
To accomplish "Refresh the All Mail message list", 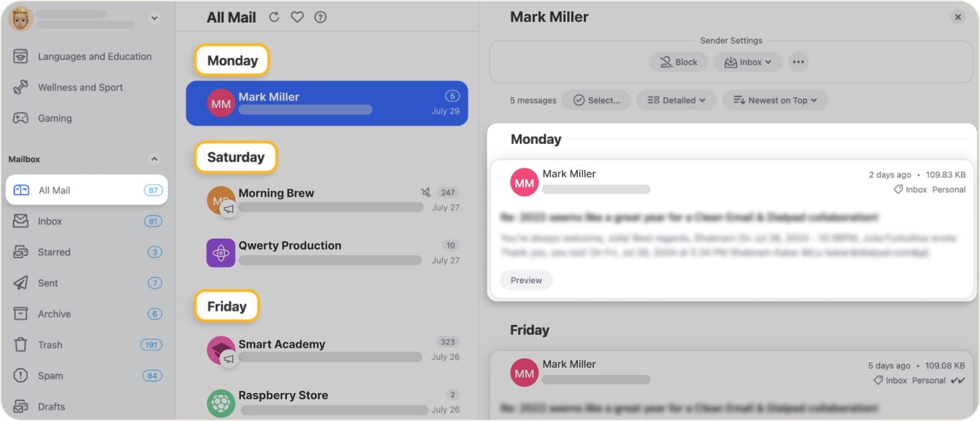I will coord(274,17).
